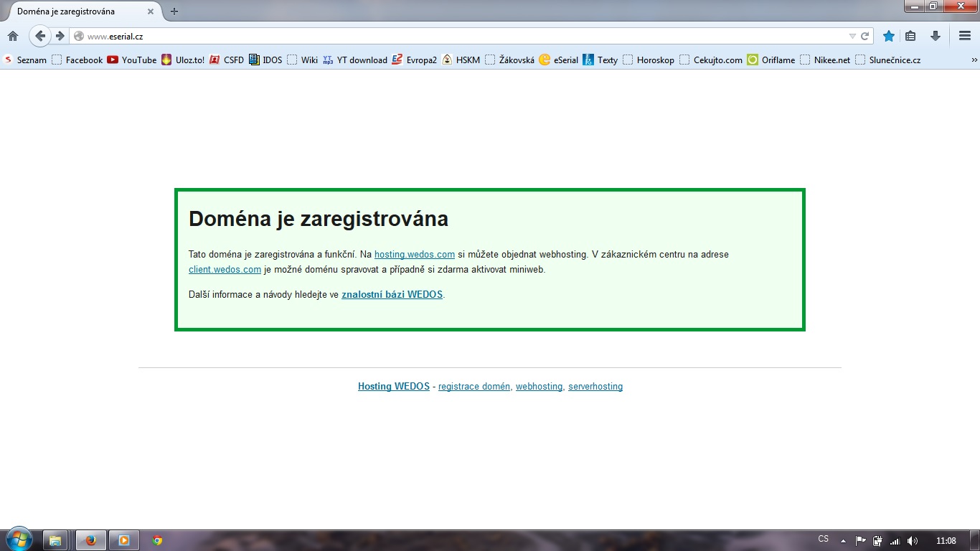
Task: Close the Doména je zaregistrována tab
Action: 151,11
